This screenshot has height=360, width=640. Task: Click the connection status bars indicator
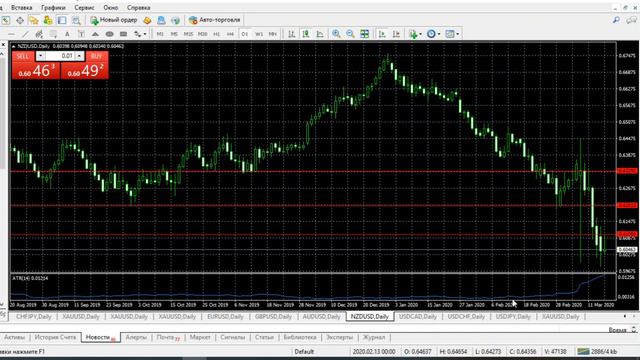pos(584,351)
